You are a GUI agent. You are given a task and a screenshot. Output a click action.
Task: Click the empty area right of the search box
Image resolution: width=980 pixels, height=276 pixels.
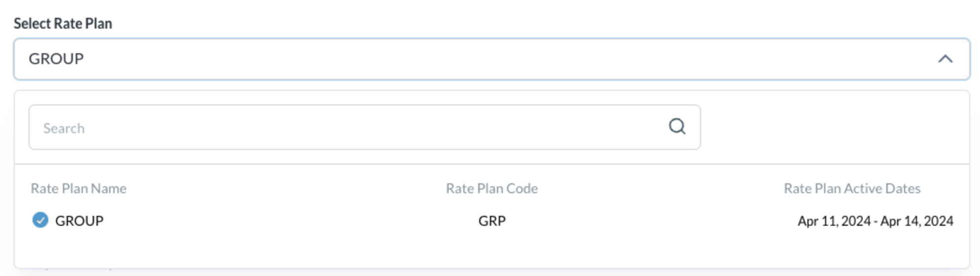pos(833,127)
